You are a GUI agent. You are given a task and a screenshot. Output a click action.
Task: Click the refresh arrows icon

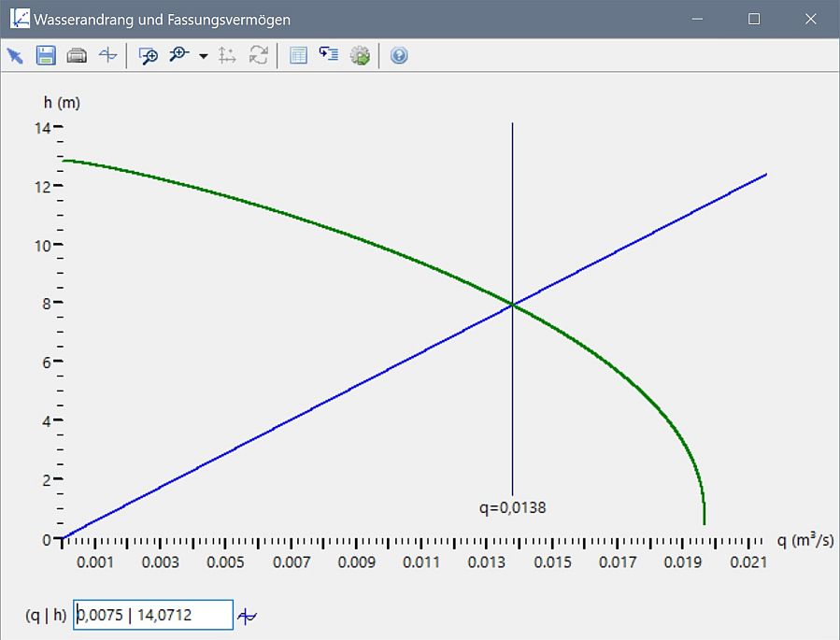(258, 56)
